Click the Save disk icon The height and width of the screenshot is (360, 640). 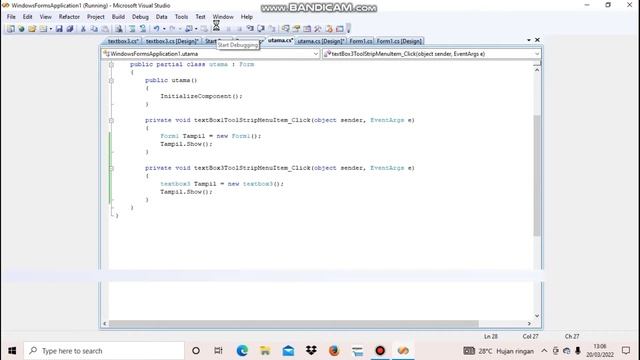59,29
